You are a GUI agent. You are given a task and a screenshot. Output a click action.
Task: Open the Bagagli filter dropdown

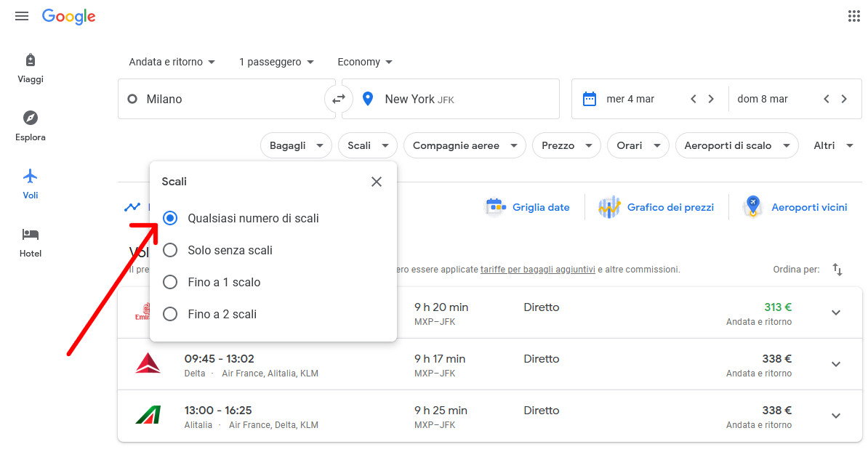(x=296, y=145)
